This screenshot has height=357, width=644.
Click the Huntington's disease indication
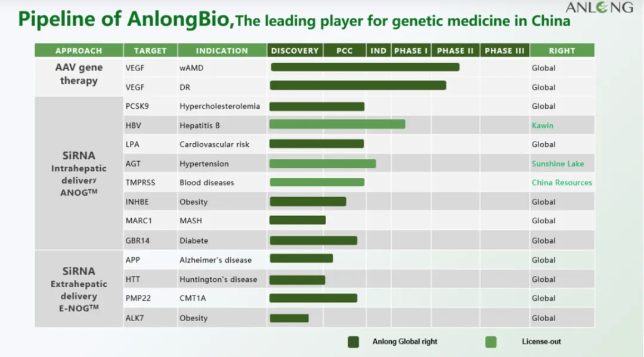[x=218, y=279]
